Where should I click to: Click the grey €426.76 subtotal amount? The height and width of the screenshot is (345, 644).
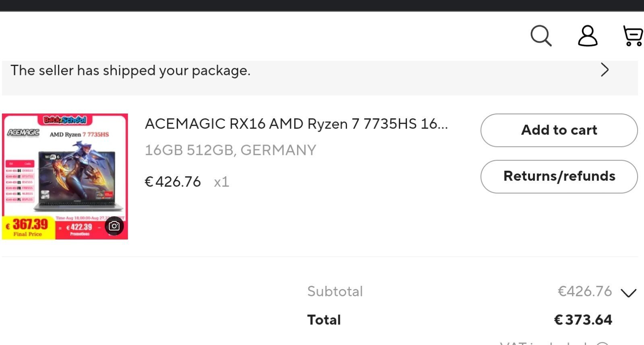click(584, 291)
